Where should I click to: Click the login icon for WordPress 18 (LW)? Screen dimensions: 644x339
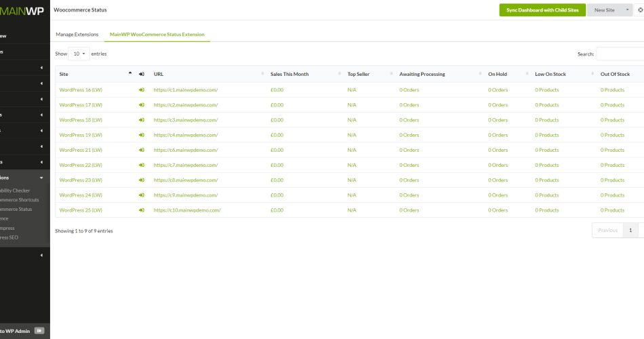[141, 120]
